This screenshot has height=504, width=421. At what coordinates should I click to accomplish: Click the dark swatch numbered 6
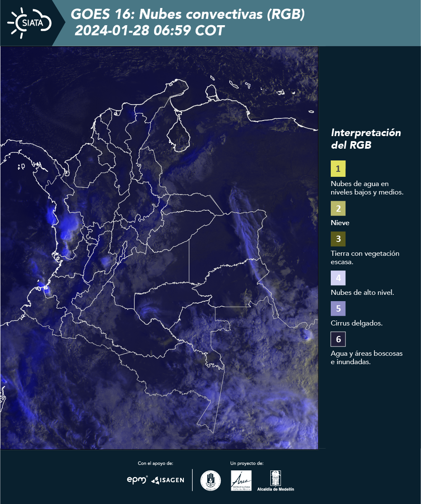tap(338, 339)
